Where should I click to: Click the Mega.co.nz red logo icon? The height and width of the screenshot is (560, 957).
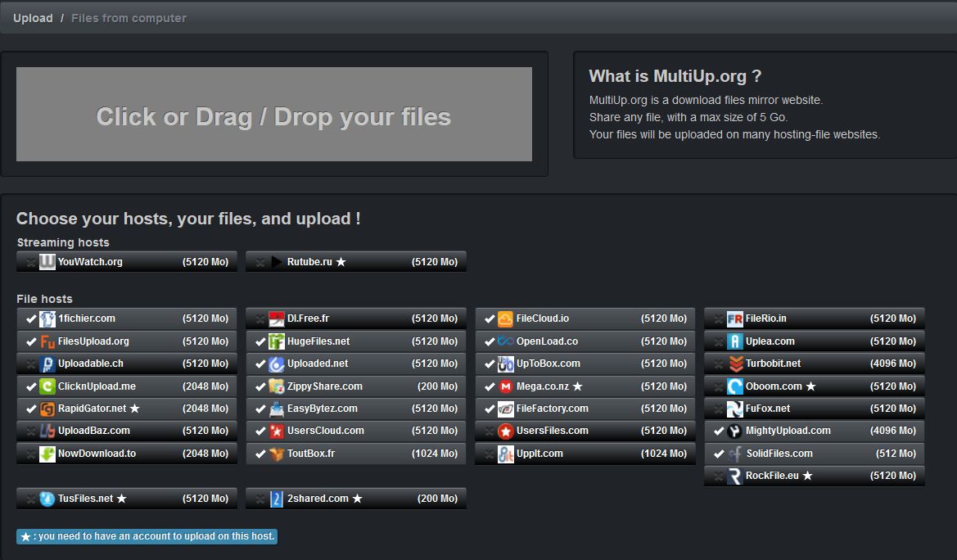click(x=505, y=386)
